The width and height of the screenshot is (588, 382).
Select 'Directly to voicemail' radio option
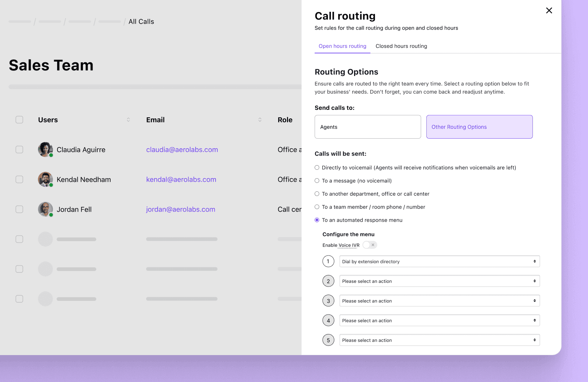coord(317,168)
